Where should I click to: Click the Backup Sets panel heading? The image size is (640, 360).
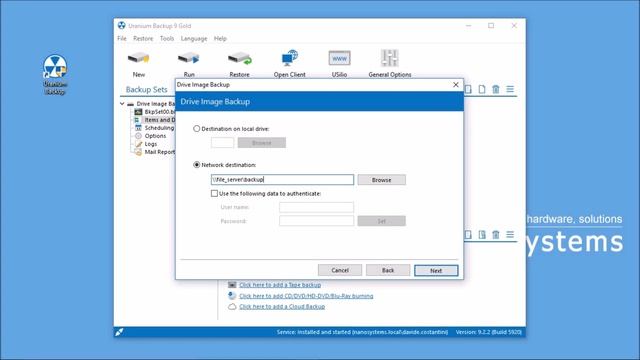[147, 89]
